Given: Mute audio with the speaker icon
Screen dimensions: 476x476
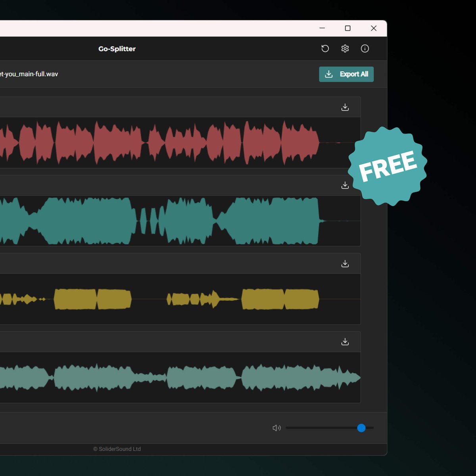Looking at the screenshot, I should coord(276,428).
